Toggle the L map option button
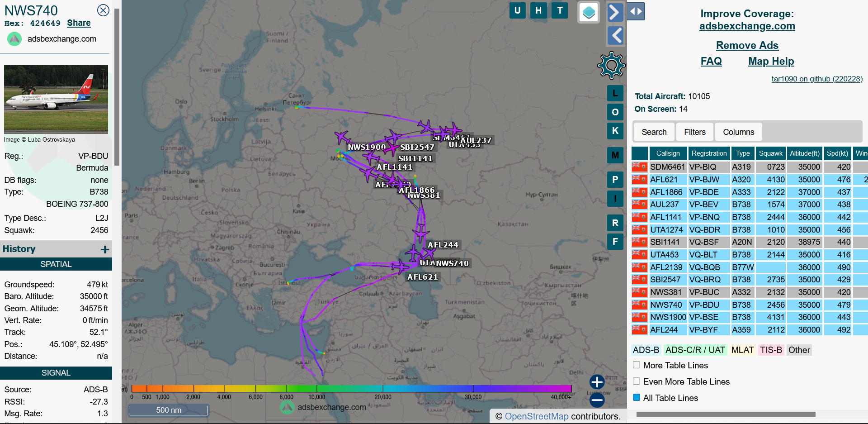 click(615, 93)
